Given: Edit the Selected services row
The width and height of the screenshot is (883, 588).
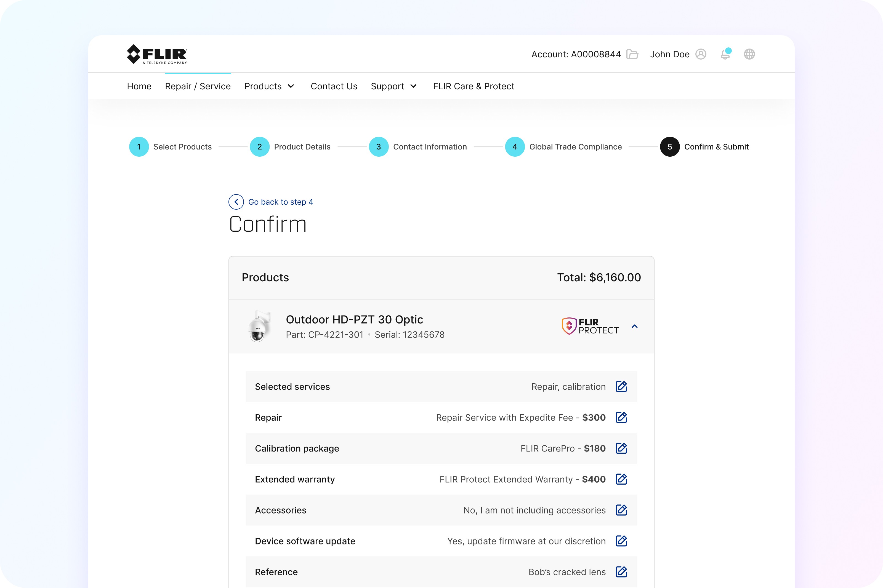Looking at the screenshot, I should point(622,386).
